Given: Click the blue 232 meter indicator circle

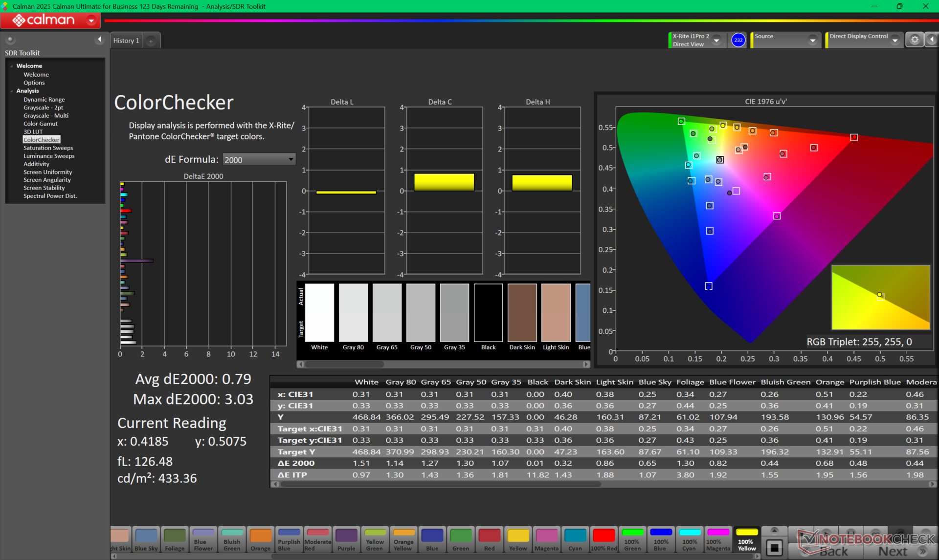Looking at the screenshot, I should coord(738,40).
